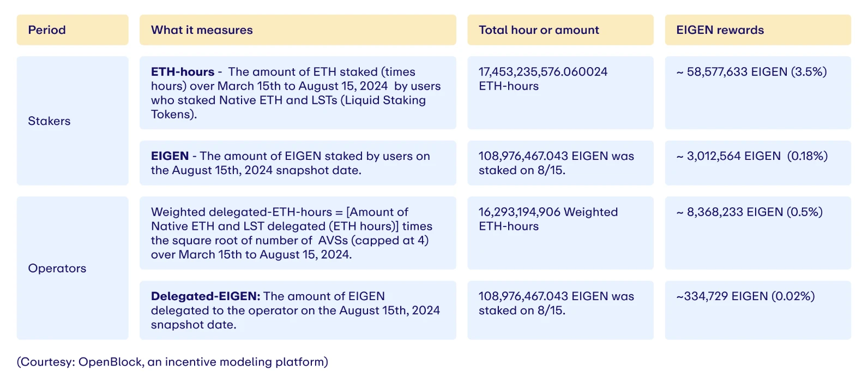Select the 'EIGEN rewards' column header
The image size is (868, 382).
720,30
